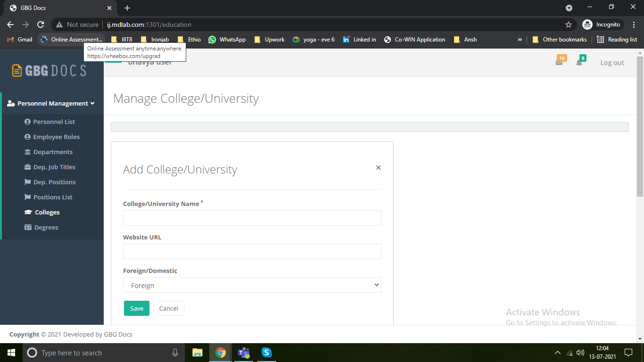Focus the College/University Name field

click(x=252, y=218)
